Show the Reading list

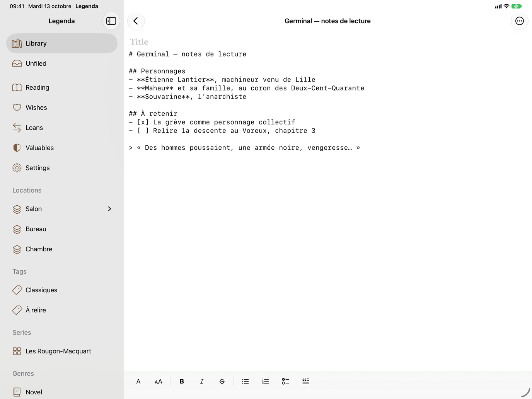[62, 87]
